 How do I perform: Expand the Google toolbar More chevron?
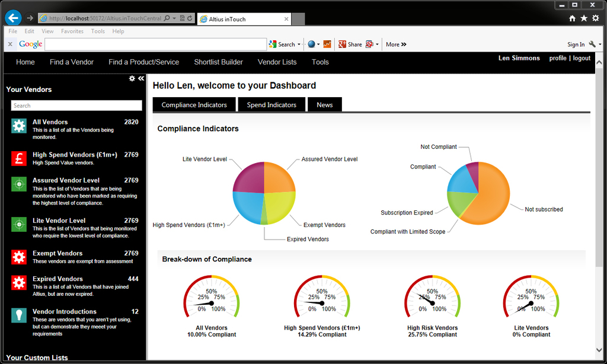click(396, 44)
